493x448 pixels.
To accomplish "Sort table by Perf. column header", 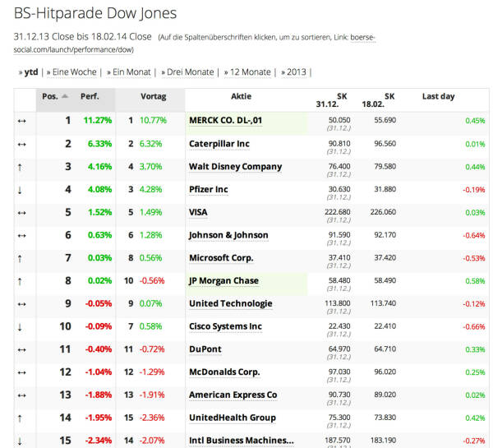I will (x=90, y=96).
